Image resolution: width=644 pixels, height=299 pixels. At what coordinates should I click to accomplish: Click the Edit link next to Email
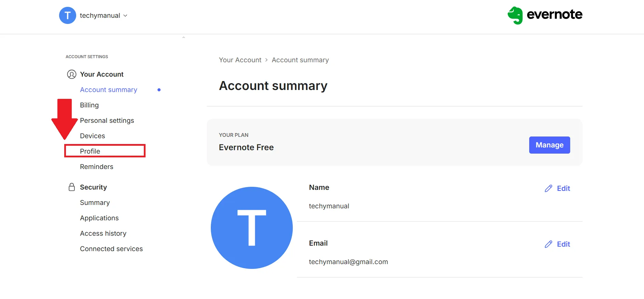(563, 244)
